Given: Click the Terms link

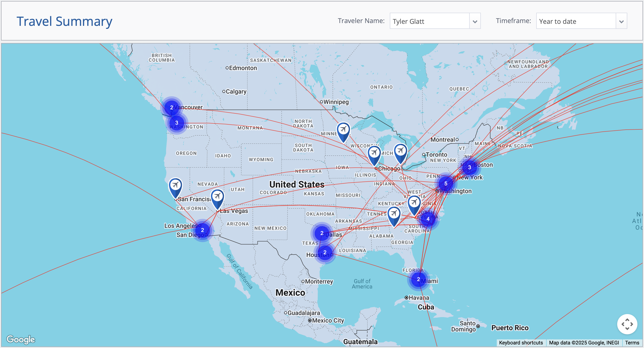Looking at the screenshot, I should point(632,343).
